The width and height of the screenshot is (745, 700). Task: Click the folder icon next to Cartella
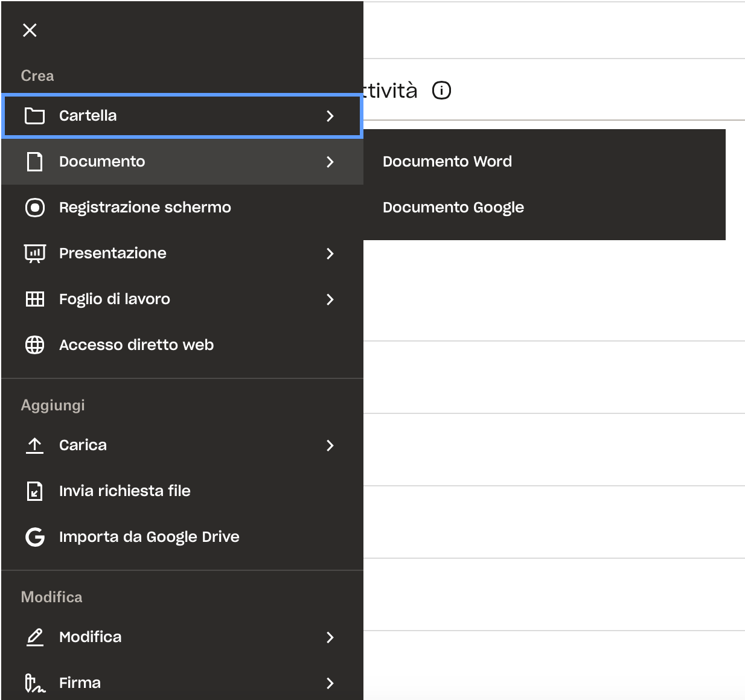coord(34,116)
